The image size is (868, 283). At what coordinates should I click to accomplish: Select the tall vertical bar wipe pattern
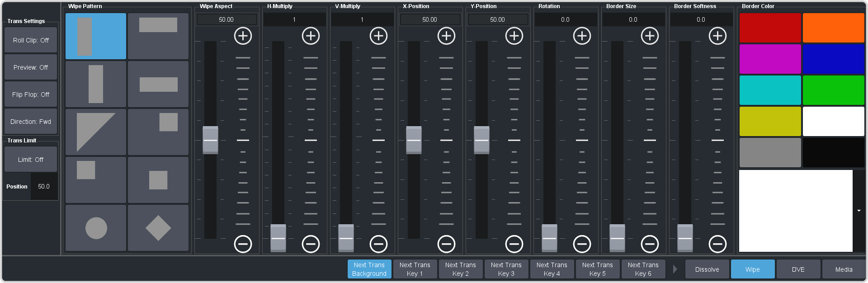[96, 36]
